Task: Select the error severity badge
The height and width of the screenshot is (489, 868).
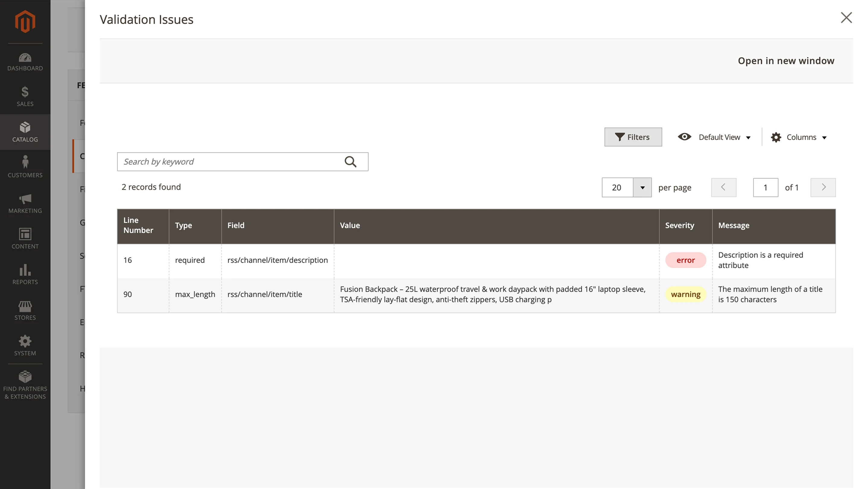Action: click(x=685, y=260)
